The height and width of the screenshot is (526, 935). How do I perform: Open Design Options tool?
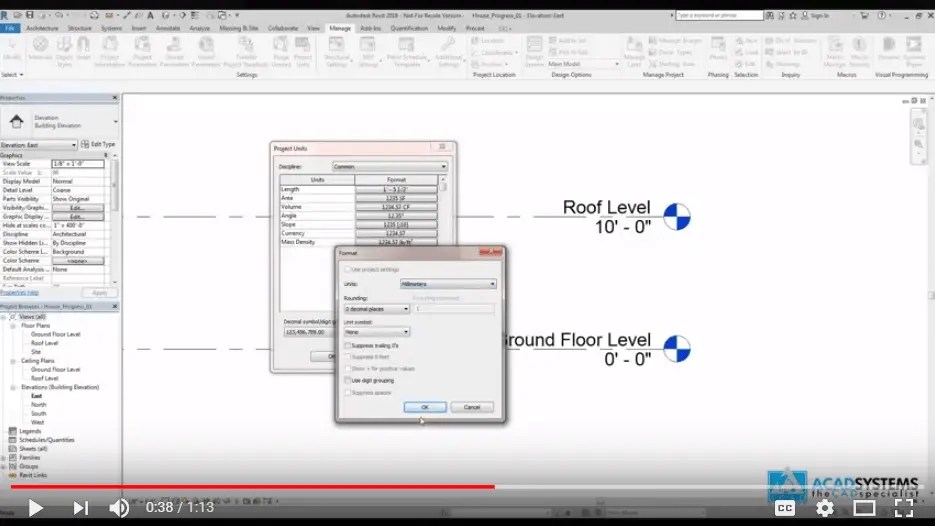534,50
